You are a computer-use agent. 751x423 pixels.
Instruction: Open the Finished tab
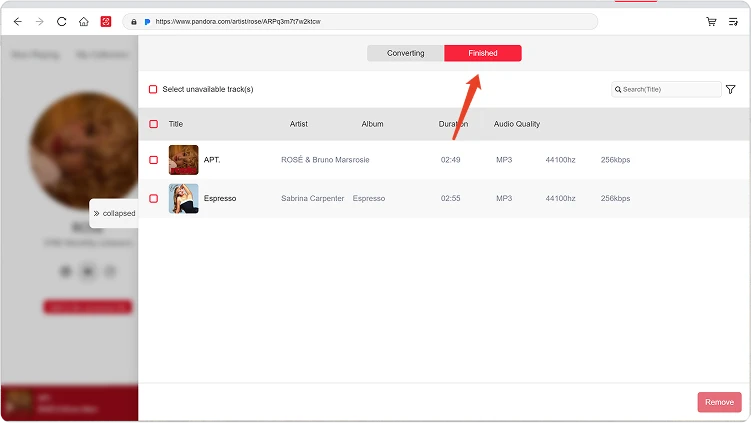click(x=483, y=53)
